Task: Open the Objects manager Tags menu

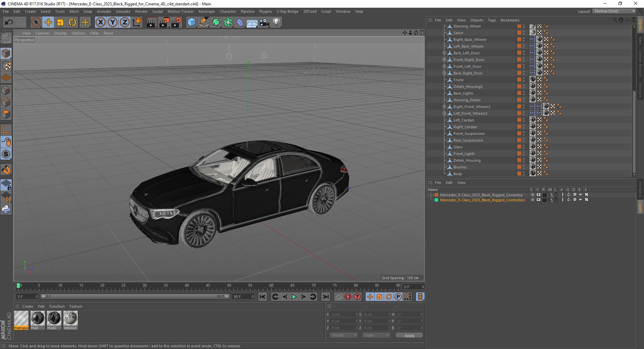Action: 492,20
